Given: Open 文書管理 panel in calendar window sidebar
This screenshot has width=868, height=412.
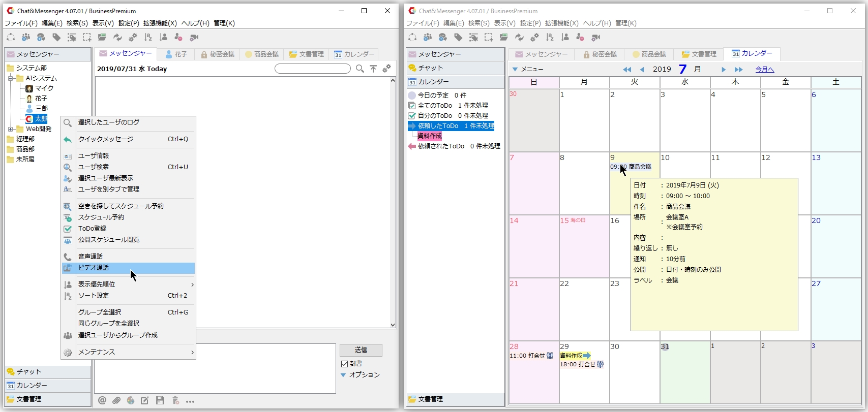Looking at the screenshot, I should 455,399.
